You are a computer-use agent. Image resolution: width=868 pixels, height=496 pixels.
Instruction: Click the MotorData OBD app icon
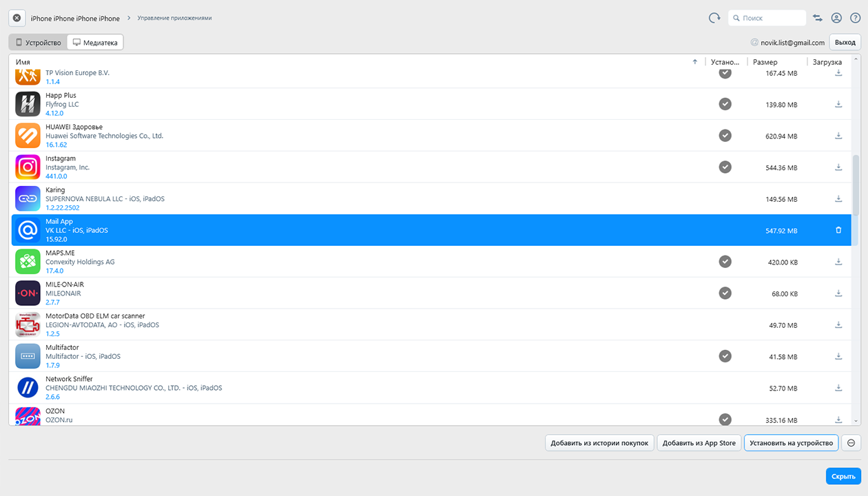(28, 324)
